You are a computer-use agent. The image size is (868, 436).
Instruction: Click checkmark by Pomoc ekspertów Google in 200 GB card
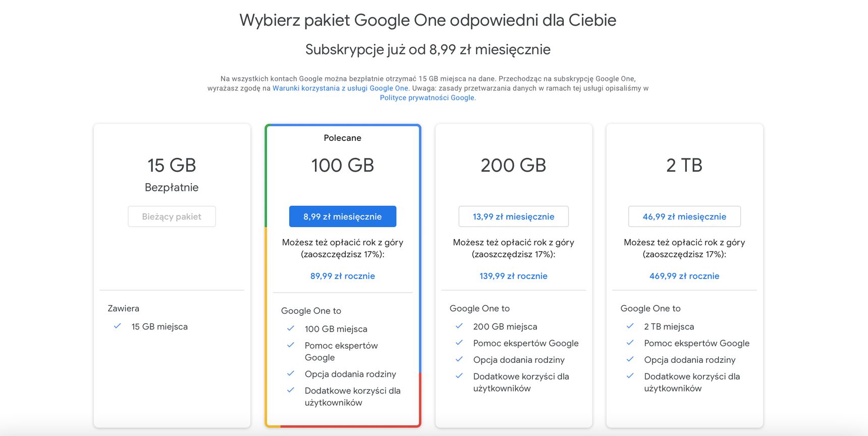[x=459, y=343]
